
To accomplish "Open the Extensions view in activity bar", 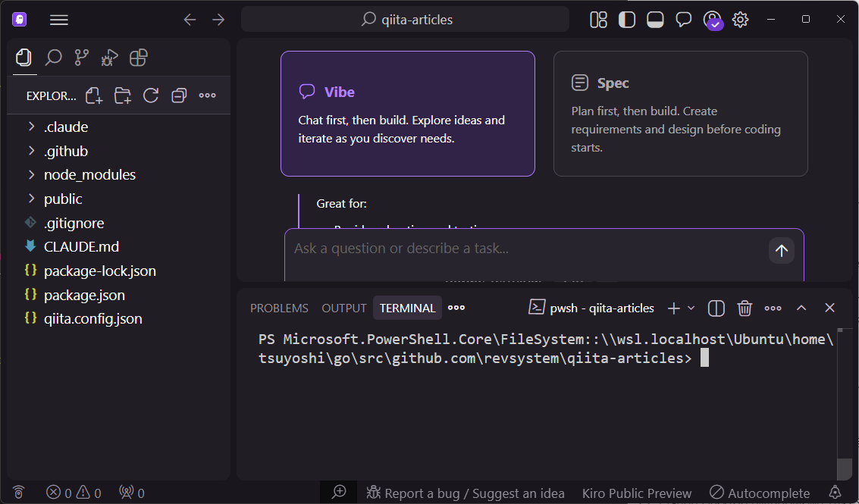I will [x=138, y=58].
